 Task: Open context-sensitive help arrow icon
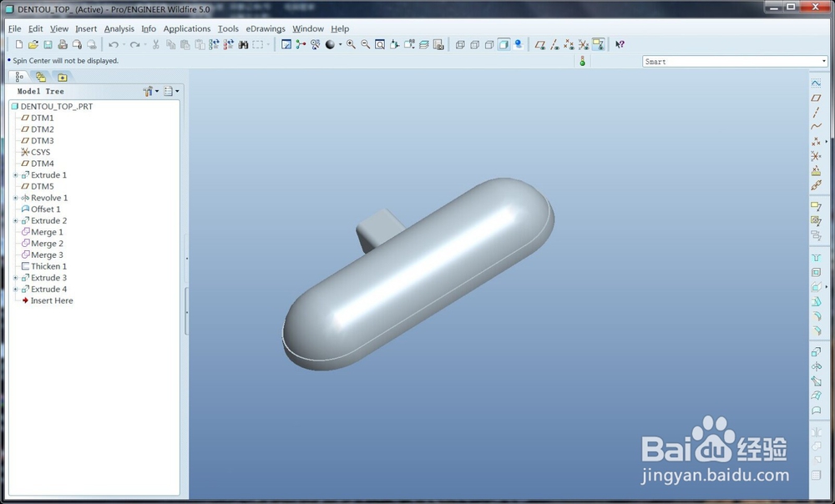(x=620, y=45)
